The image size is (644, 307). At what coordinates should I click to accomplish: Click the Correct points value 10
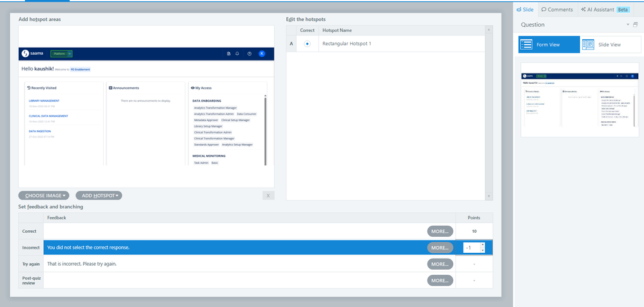(x=474, y=232)
